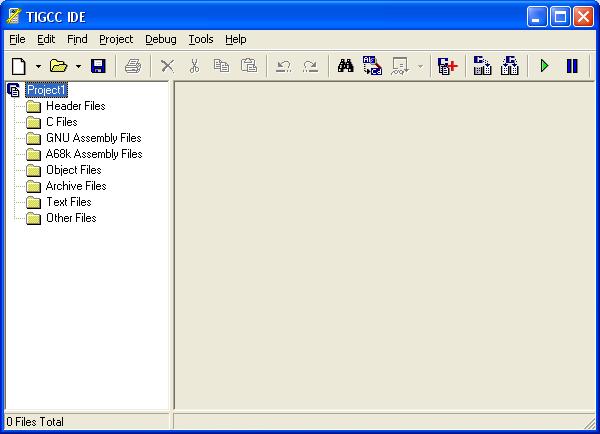This screenshot has height=434, width=600.
Task: Click the green Run play icon
Action: (x=544, y=66)
